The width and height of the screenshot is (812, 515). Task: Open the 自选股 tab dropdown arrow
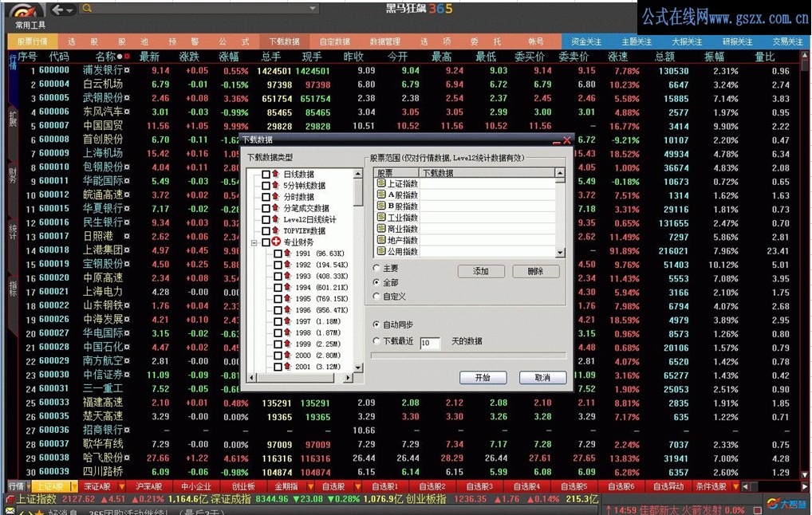pos(357,486)
